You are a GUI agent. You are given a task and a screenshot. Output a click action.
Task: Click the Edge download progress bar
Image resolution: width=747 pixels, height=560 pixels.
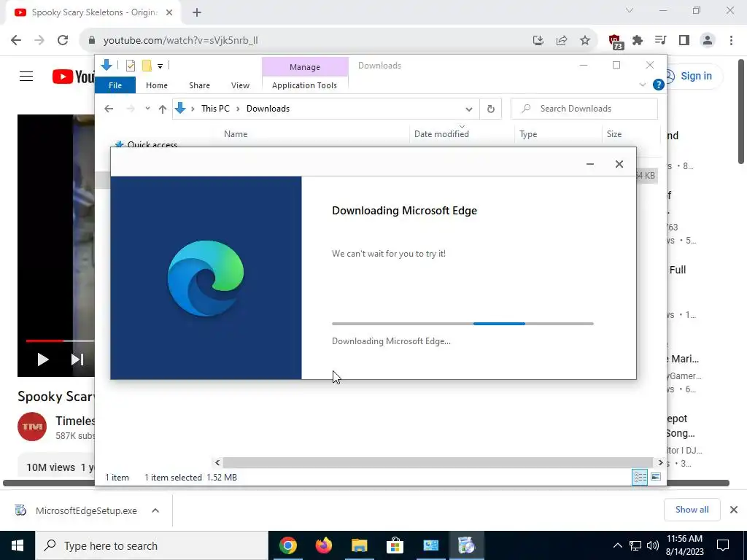point(462,324)
